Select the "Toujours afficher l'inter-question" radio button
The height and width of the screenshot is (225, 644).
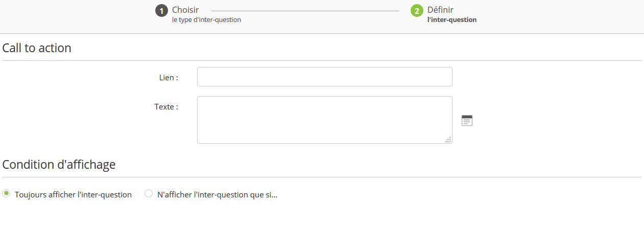[x=6, y=193]
